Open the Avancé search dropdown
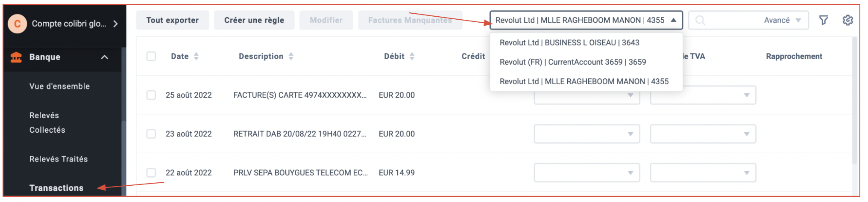Image resolution: width=868 pixels, height=202 pixels. pos(783,20)
